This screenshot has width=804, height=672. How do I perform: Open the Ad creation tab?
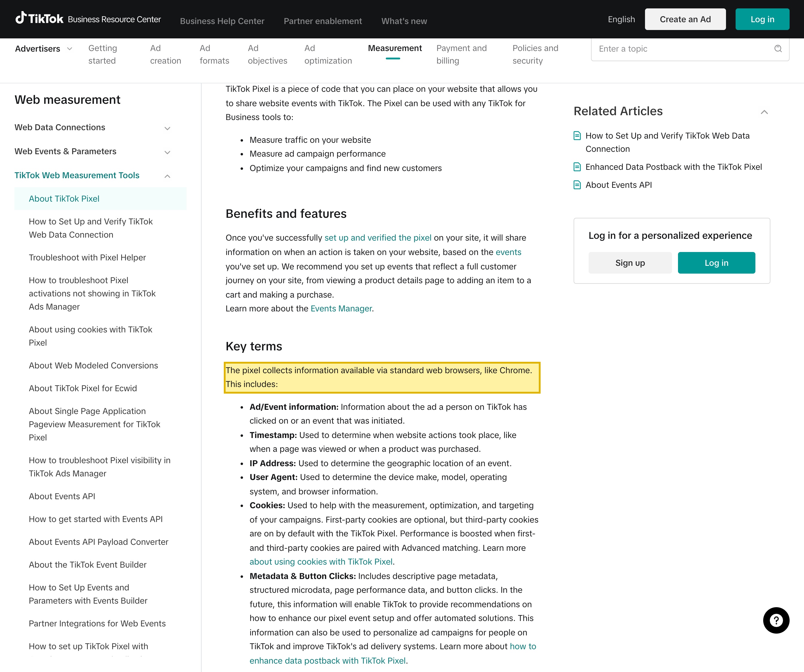[x=165, y=54]
